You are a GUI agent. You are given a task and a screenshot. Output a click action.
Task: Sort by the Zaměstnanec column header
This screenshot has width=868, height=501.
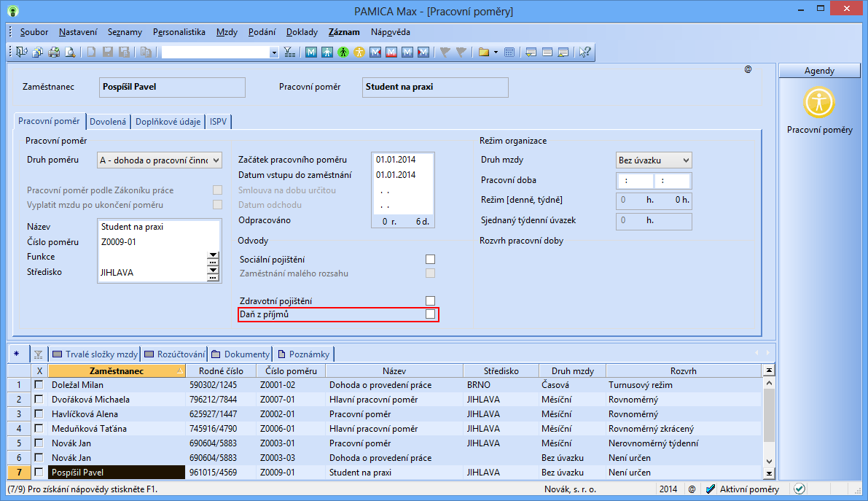click(117, 370)
